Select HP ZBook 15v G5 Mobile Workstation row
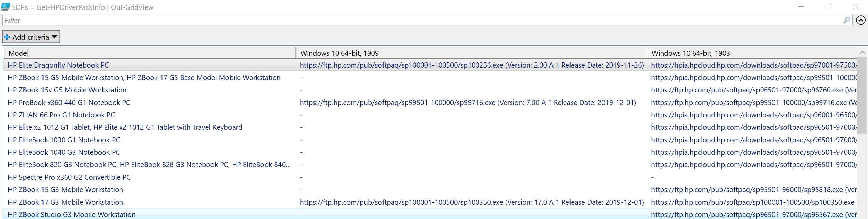The image size is (868, 219). click(67, 90)
